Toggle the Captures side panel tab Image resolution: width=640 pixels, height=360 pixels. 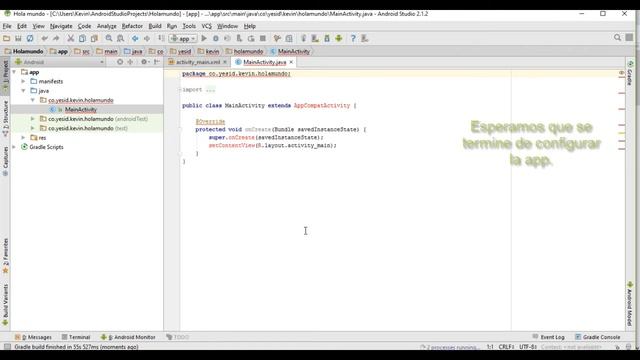(x=5, y=161)
